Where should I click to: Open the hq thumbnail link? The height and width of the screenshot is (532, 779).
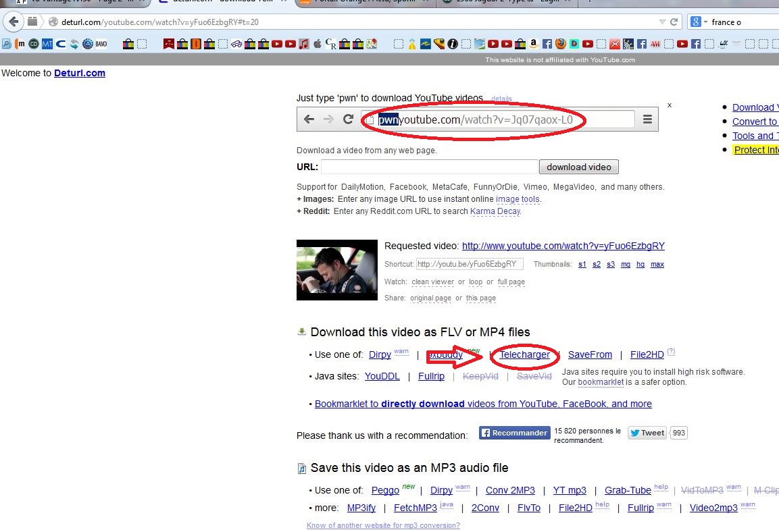point(640,265)
